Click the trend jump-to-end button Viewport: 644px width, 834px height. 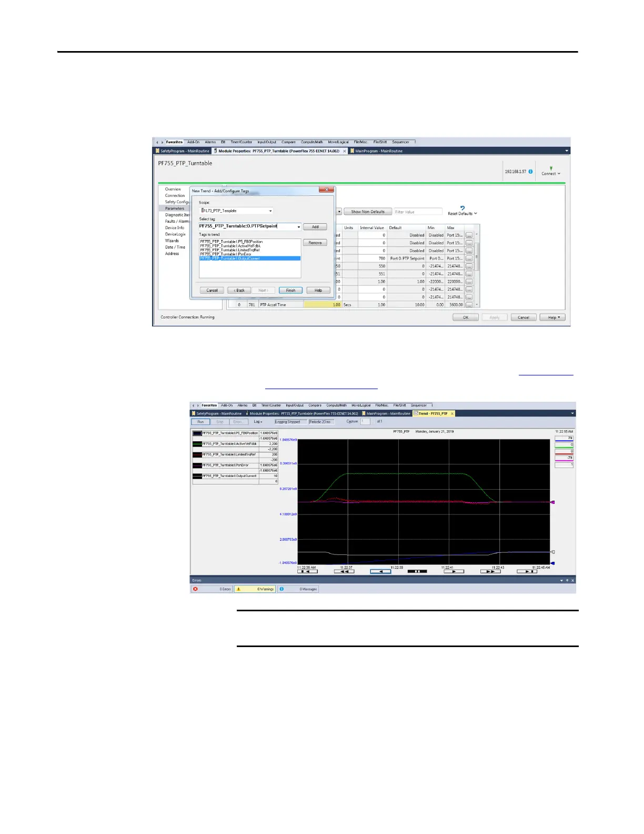(x=527, y=571)
